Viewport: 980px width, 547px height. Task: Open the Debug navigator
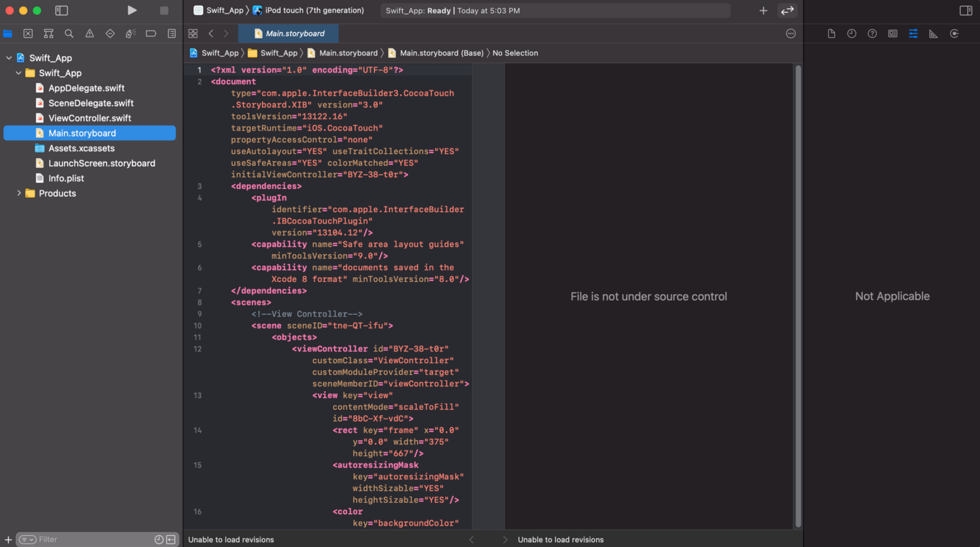point(130,33)
